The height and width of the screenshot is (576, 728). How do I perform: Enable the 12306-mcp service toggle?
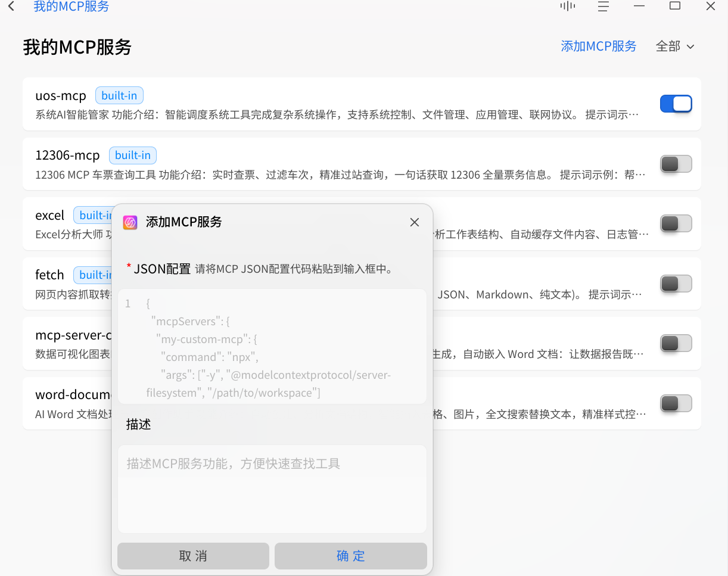click(676, 164)
